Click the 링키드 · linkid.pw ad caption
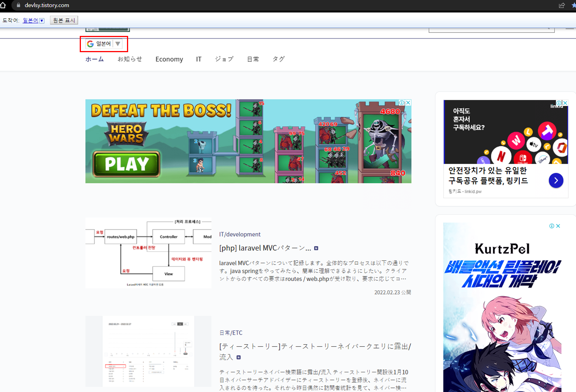This screenshot has width=576, height=392. (x=465, y=192)
